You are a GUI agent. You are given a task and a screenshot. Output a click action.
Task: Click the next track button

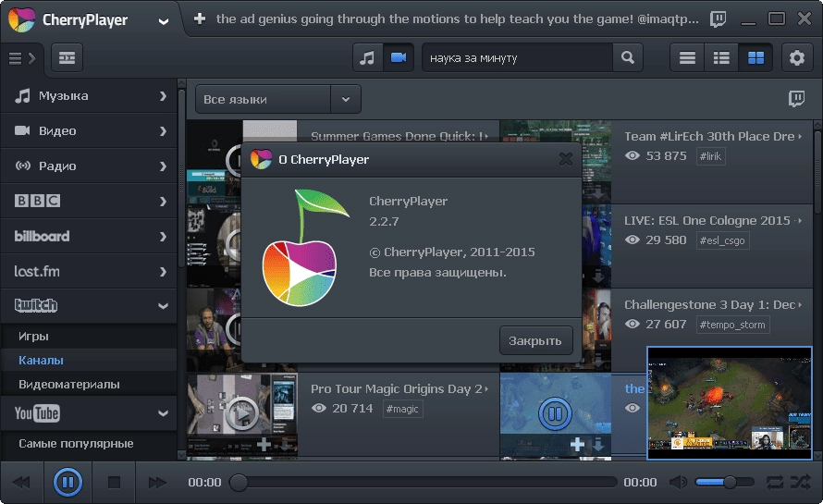click(156, 482)
